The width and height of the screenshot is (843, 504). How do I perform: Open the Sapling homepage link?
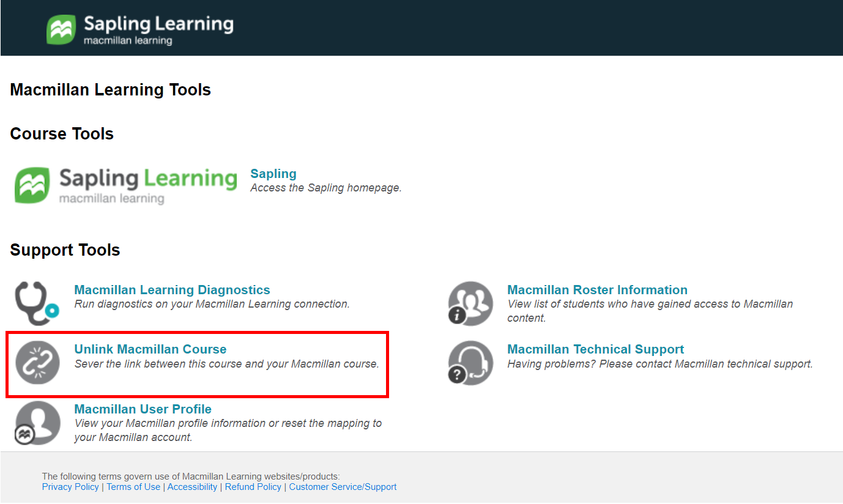click(x=273, y=173)
